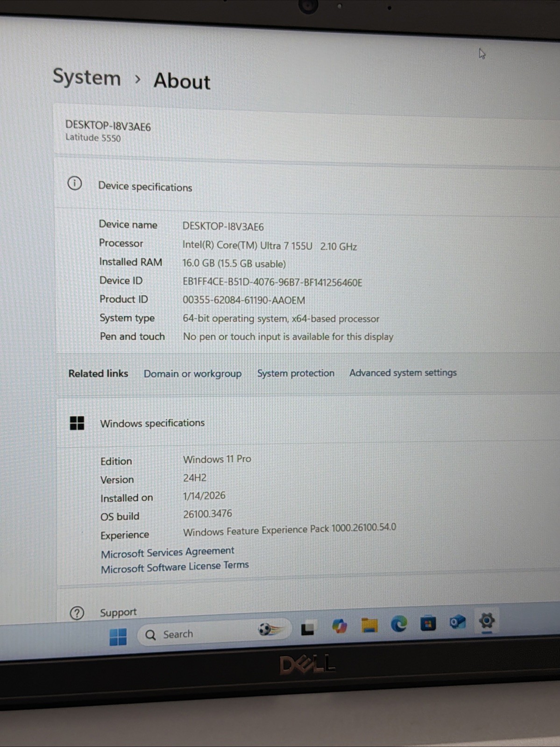Screen dimensions: 560x747
Task: Open File Explorer from the taskbar
Action: pos(369,625)
